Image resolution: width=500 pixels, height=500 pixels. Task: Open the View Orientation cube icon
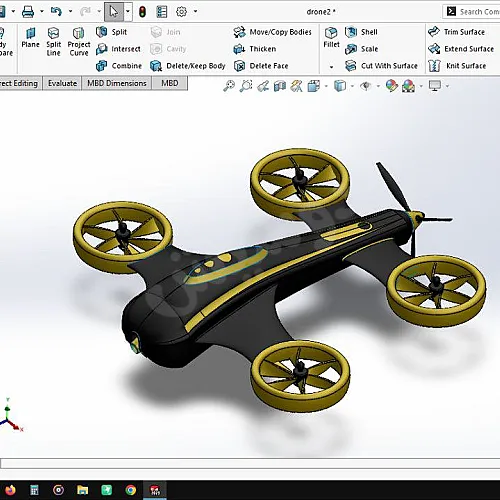313,86
